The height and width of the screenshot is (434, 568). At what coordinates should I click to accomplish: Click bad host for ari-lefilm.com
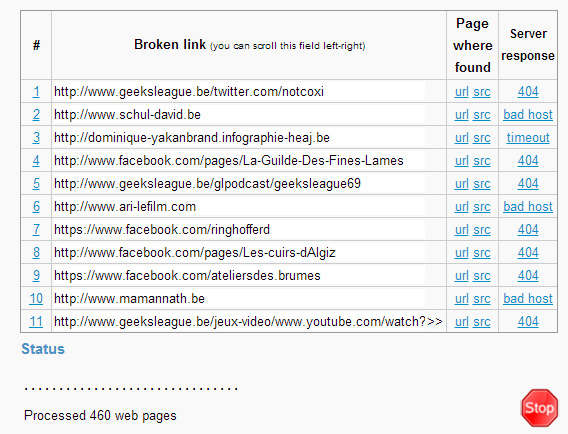tap(528, 207)
